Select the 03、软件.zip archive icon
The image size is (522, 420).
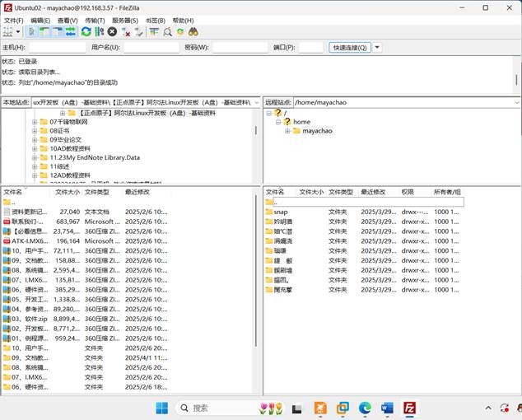(x=7, y=319)
